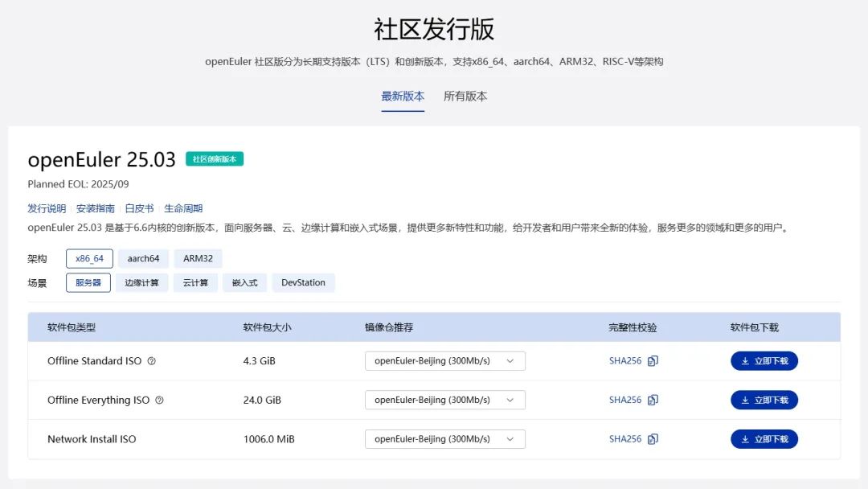The width and height of the screenshot is (868, 489).
Task: Click SHA256 link in Offline Everything ISO row
Action: click(625, 400)
